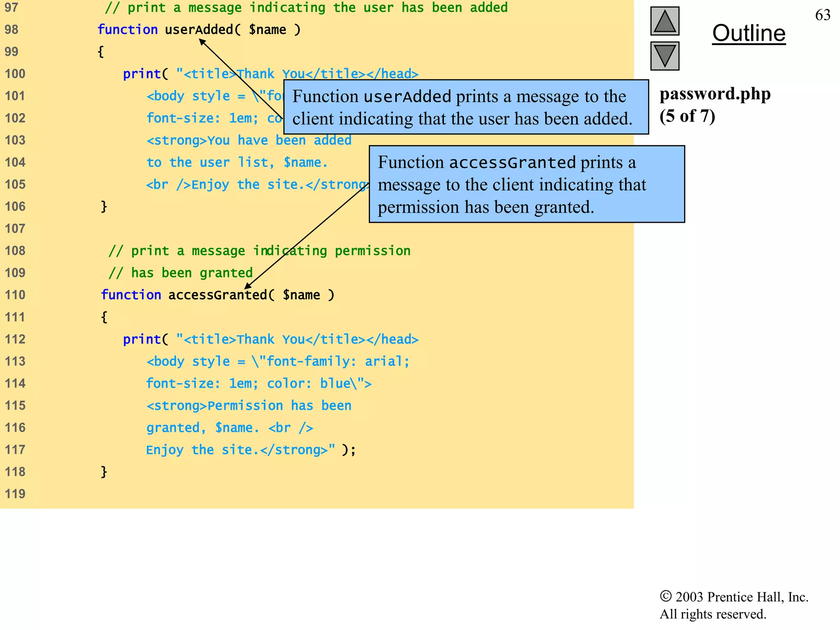Click the down arrow navigation icon

coord(664,56)
